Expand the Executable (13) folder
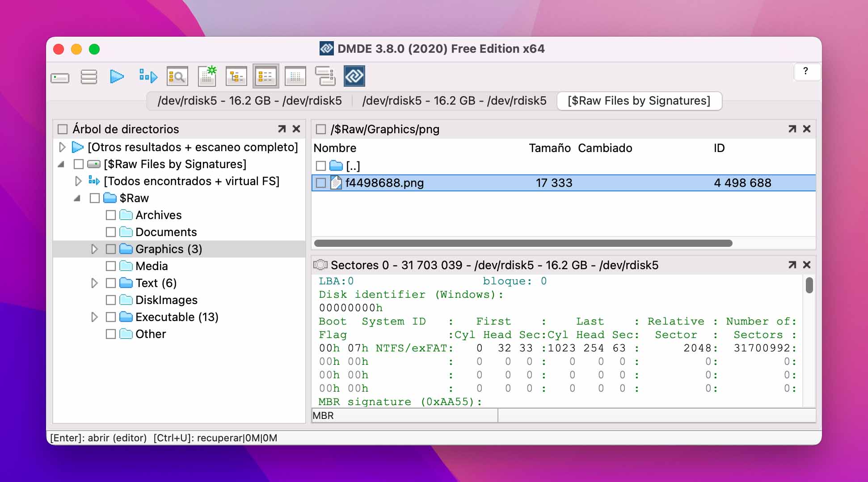 point(94,317)
